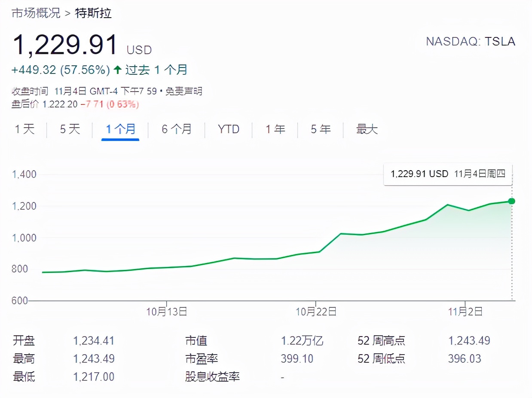Click the 最低 label
532x398 pixels.
click(24, 377)
